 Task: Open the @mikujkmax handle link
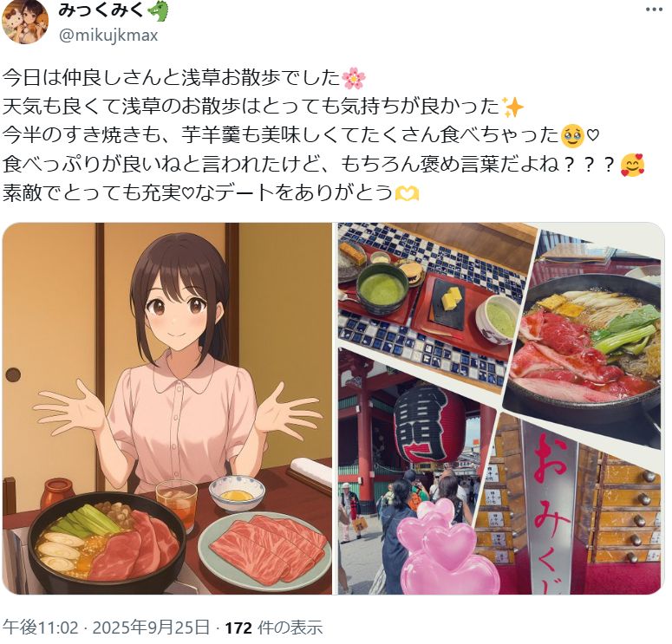pyautogui.click(x=108, y=35)
